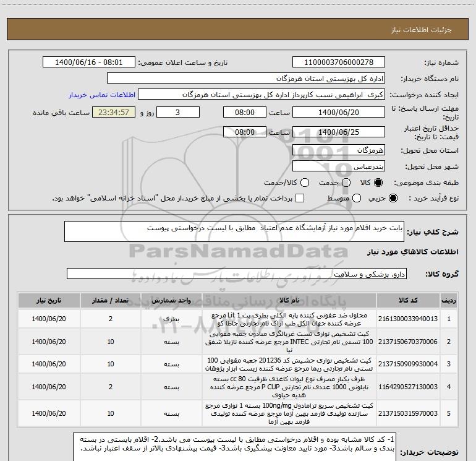Click product code 2161300033940013
476x461 pixels.
[x=408, y=319]
